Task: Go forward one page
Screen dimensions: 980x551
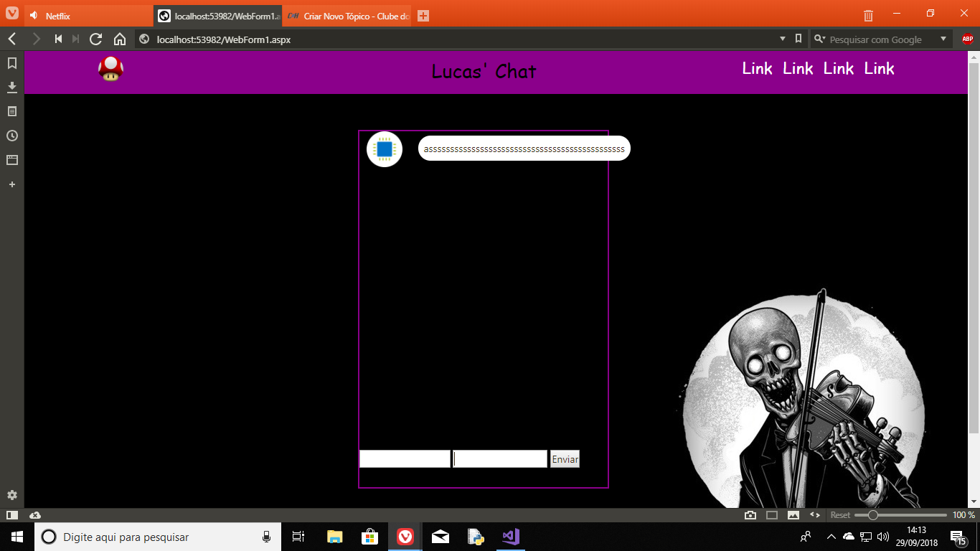Action: [36, 39]
